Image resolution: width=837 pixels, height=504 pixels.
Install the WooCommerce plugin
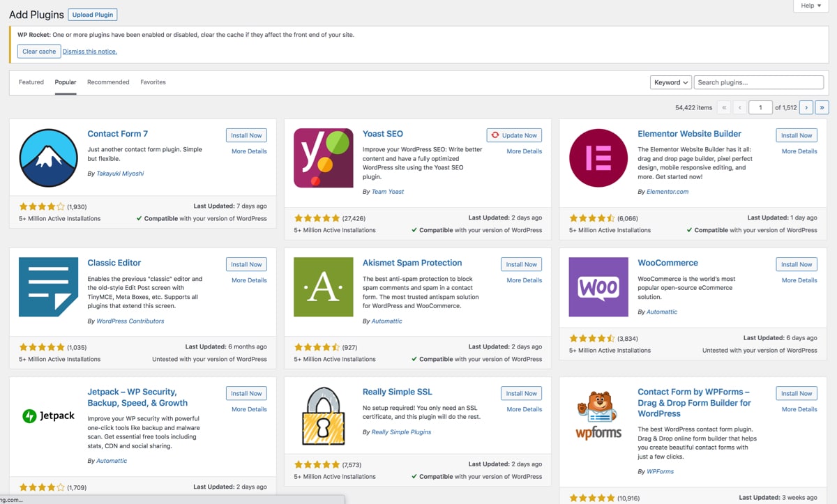click(797, 264)
